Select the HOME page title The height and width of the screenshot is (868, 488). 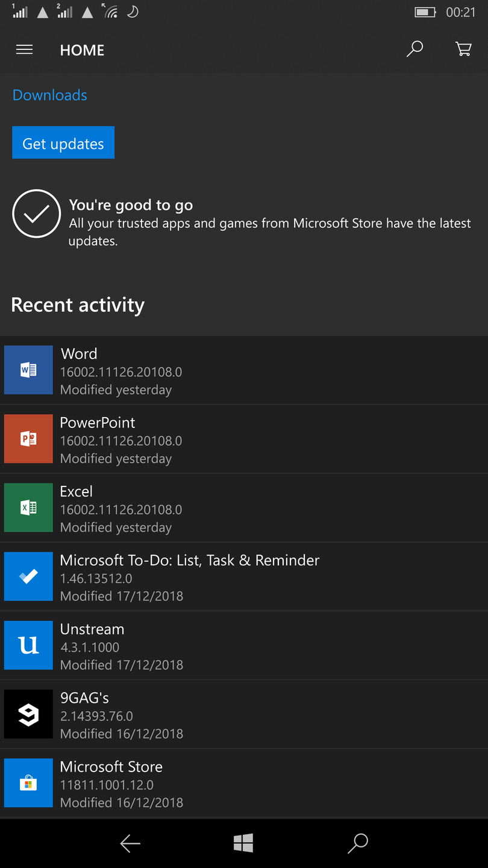click(82, 50)
